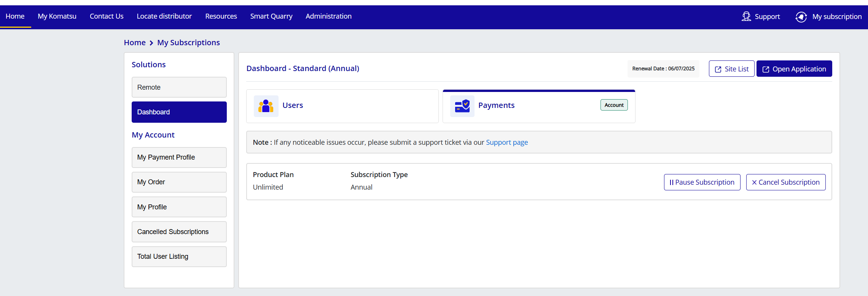Click the X icon on Cancel Subscription
This screenshot has height=296, width=868.
click(x=754, y=182)
